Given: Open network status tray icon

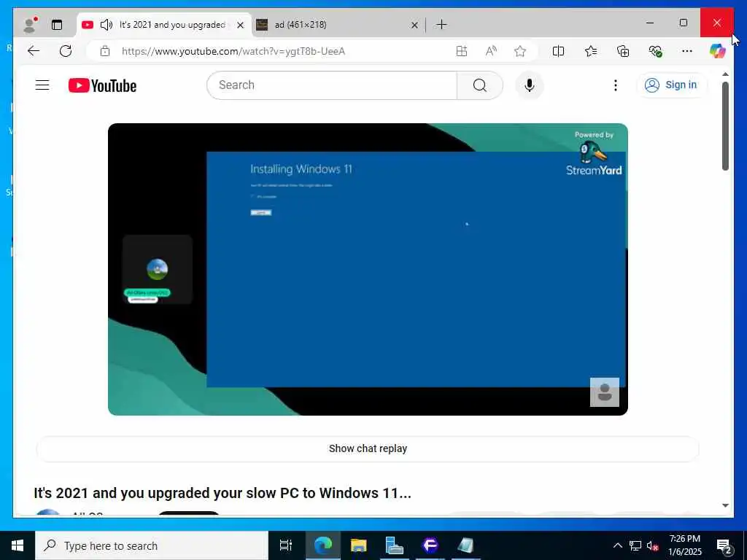Looking at the screenshot, I should pyautogui.click(x=635, y=545).
